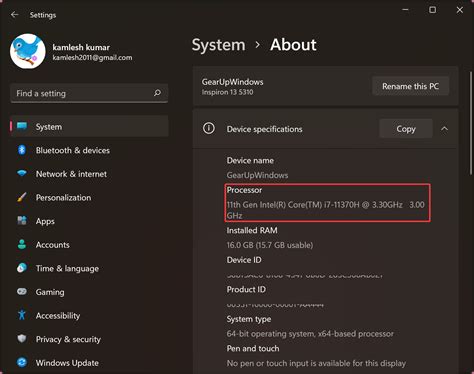Click the Bluetooth icon in sidebar
The image size is (474, 374).
click(x=22, y=150)
